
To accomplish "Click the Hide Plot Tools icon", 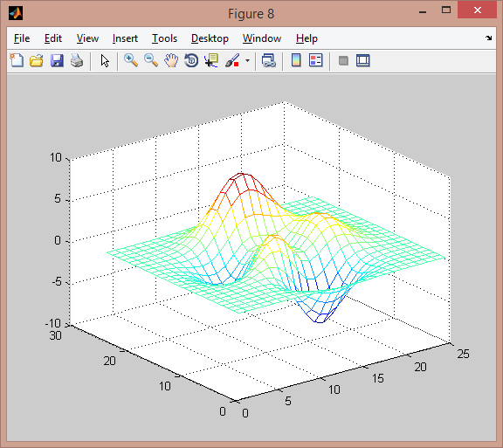I will point(343,60).
